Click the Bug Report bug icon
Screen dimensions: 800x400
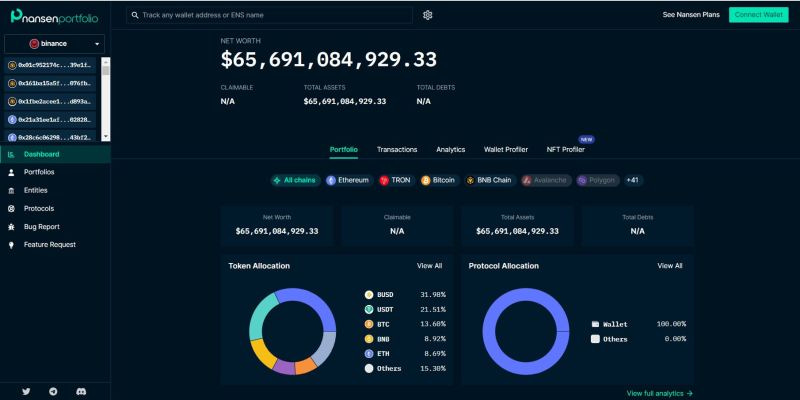pos(11,227)
